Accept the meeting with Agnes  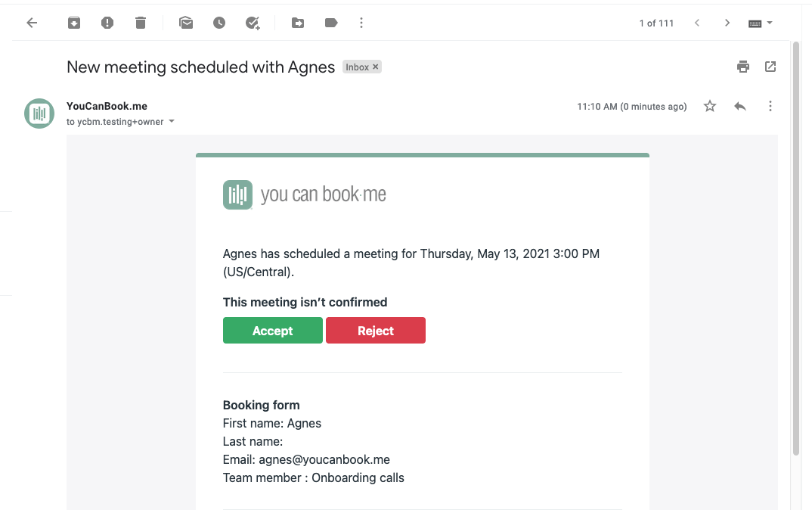272,330
